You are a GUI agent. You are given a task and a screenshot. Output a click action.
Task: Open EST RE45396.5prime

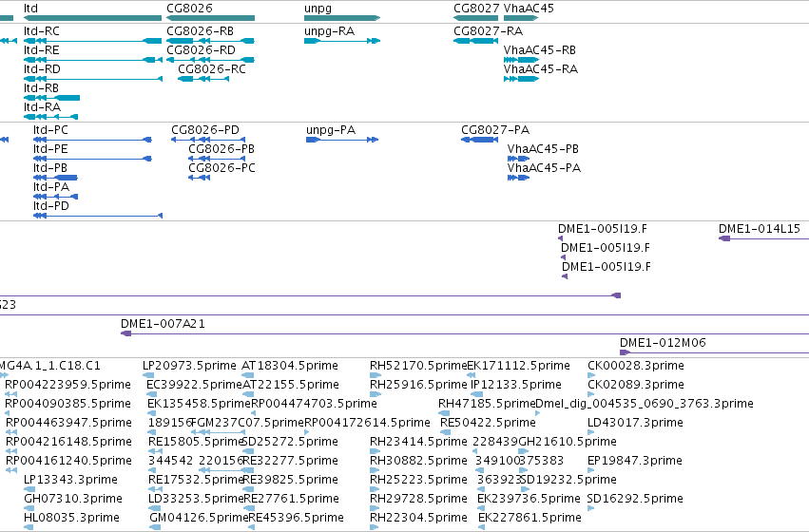296,519
